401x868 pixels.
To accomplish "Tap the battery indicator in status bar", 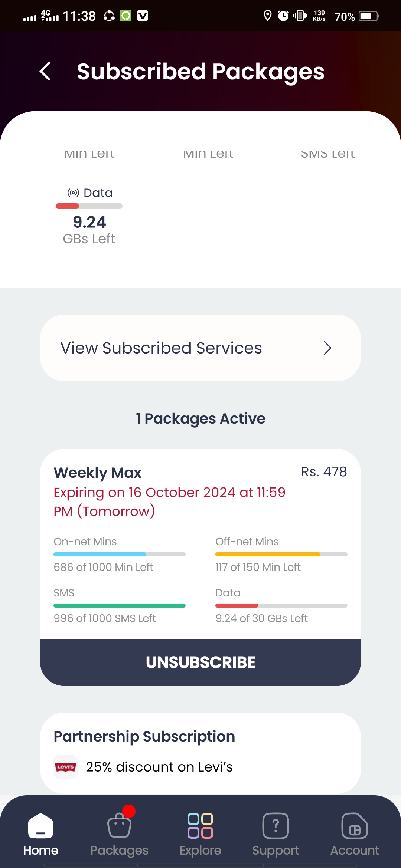I will click(369, 16).
